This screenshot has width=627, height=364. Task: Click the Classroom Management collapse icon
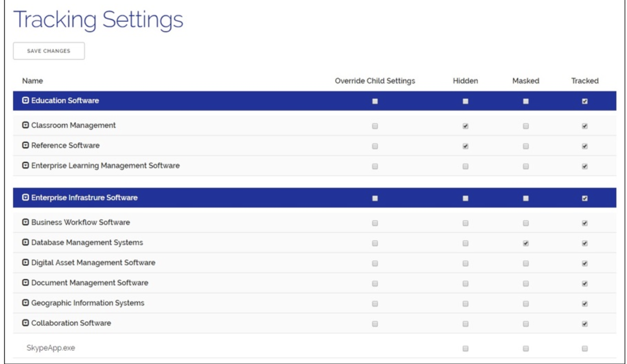point(25,126)
